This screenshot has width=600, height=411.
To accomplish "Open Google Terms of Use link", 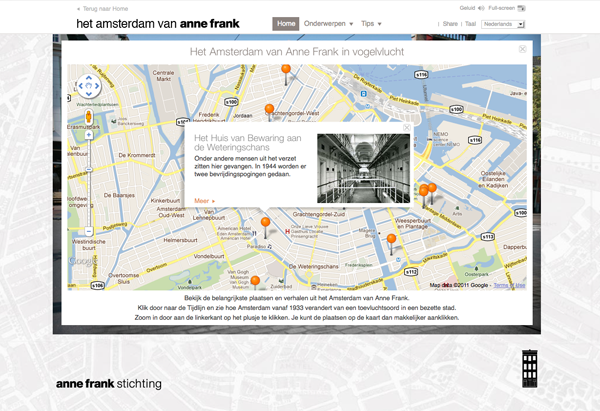I will pos(509,285).
